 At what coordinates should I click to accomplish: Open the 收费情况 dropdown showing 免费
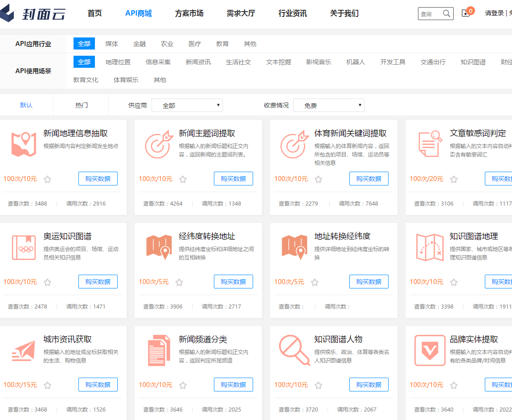pos(328,105)
